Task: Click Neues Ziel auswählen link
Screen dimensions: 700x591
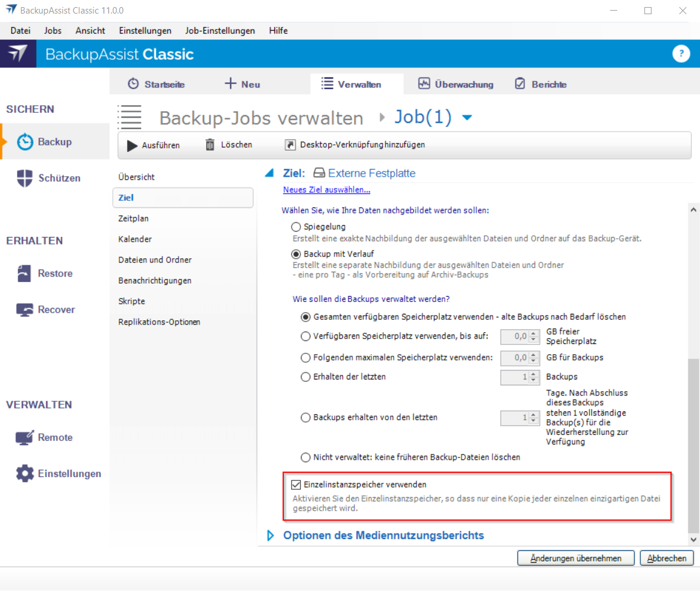Action: pos(326,190)
